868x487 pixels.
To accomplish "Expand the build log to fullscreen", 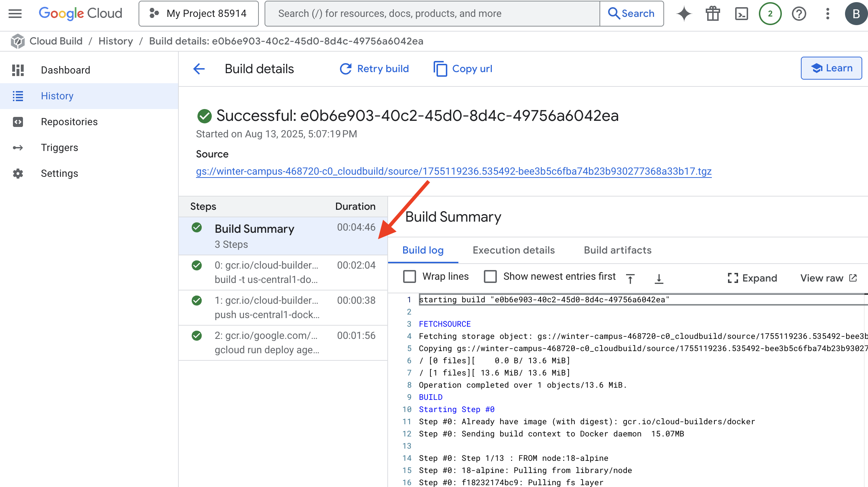I will pos(752,278).
